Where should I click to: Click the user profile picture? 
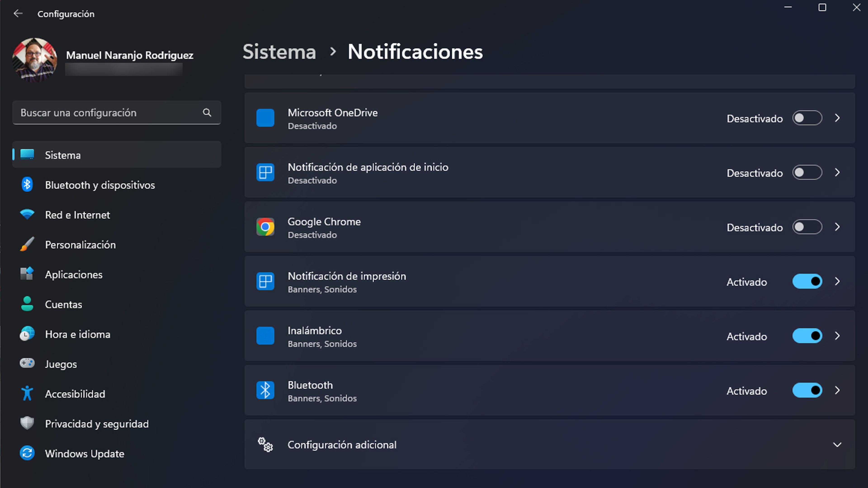click(34, 60)
